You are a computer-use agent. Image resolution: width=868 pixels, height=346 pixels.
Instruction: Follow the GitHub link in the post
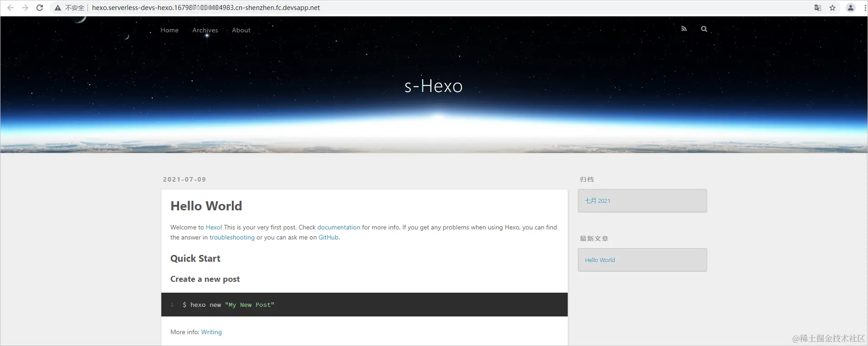(329, 237)
